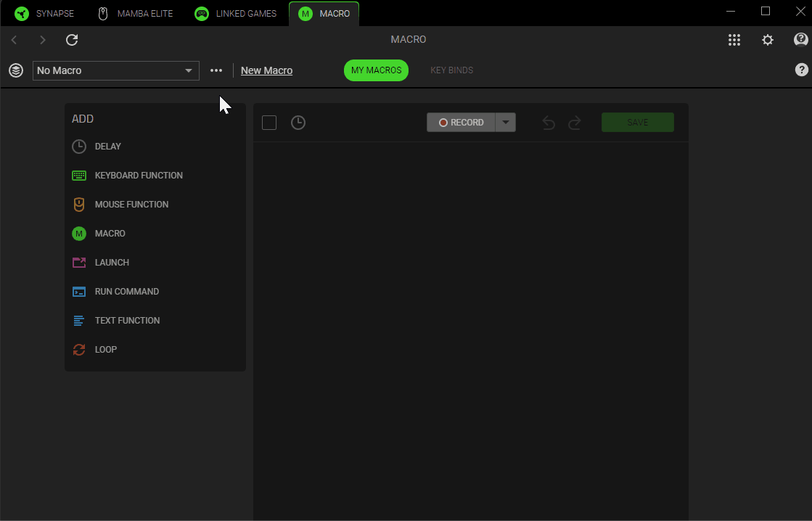Click the Launch program icon
The height and width of the screenshot is (521, 812).
[79, 263]
